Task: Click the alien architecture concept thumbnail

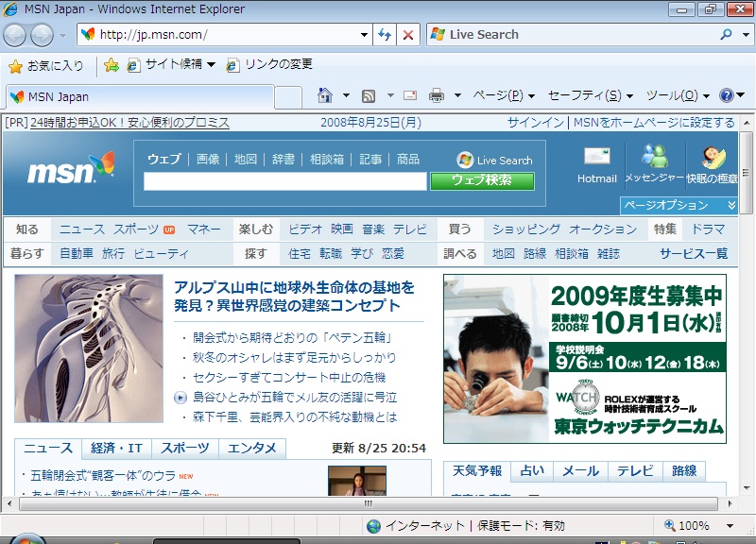Action: click(x=89, y=348)
